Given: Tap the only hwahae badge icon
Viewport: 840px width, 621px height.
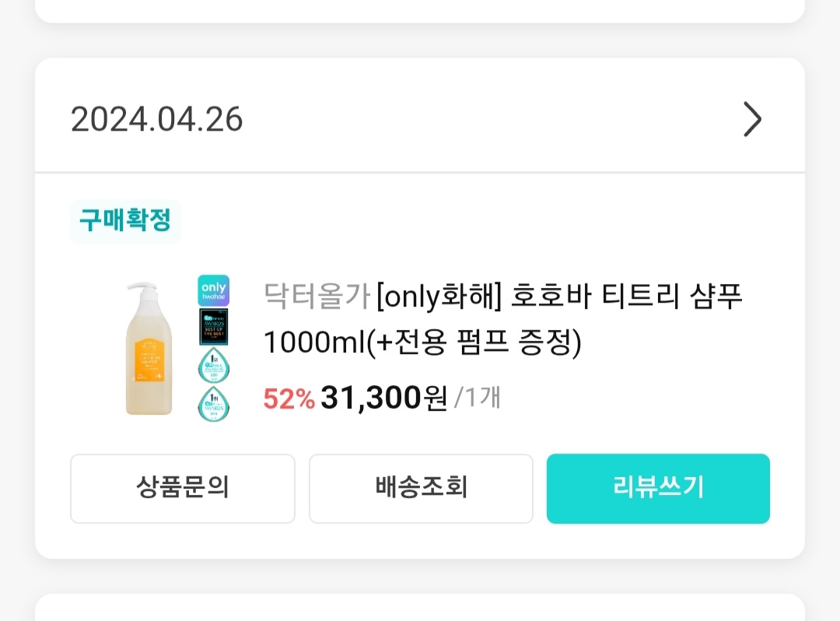Looking at the screenshot, I should pos(213,289).
